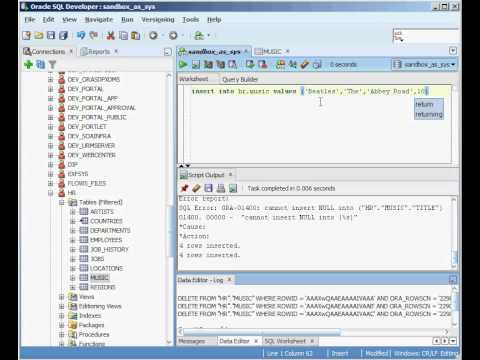This screenshot has height=360, width=480.
Task: Expand the FLOWS_FILES node
Action: tap(51, 183)
